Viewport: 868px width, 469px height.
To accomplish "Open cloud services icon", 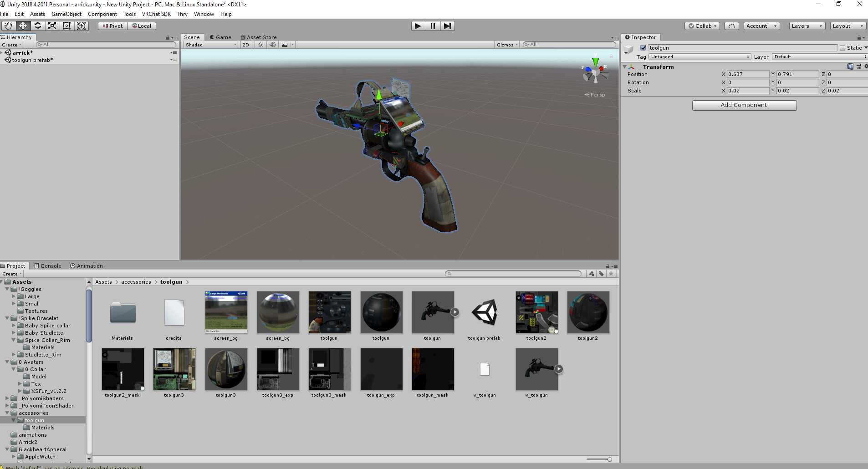I will [731, 26].
